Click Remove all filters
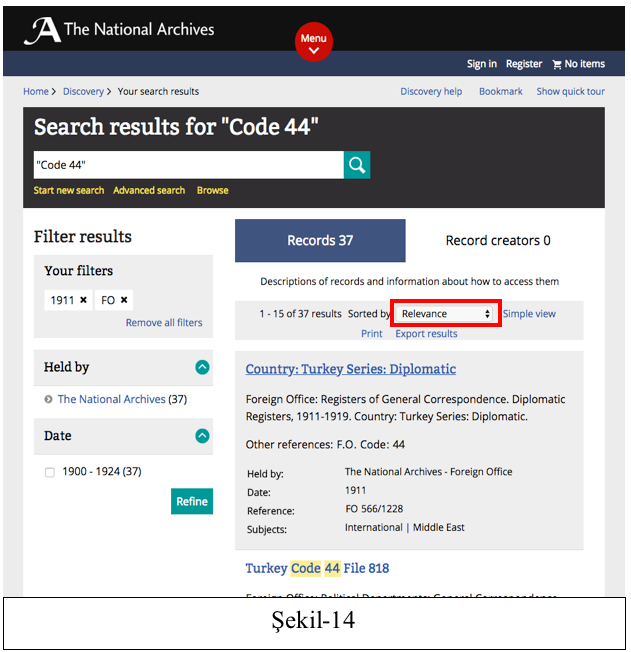631x652 pixels. 164,323
